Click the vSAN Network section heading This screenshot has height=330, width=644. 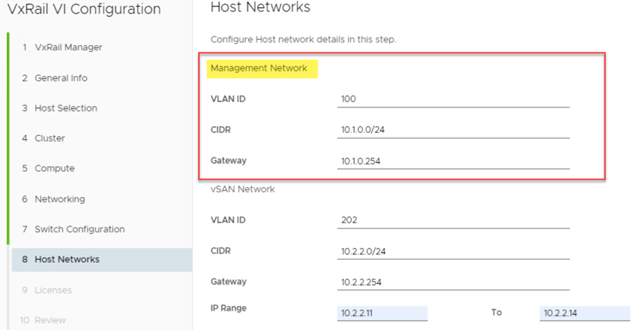[x=243, y=189]
